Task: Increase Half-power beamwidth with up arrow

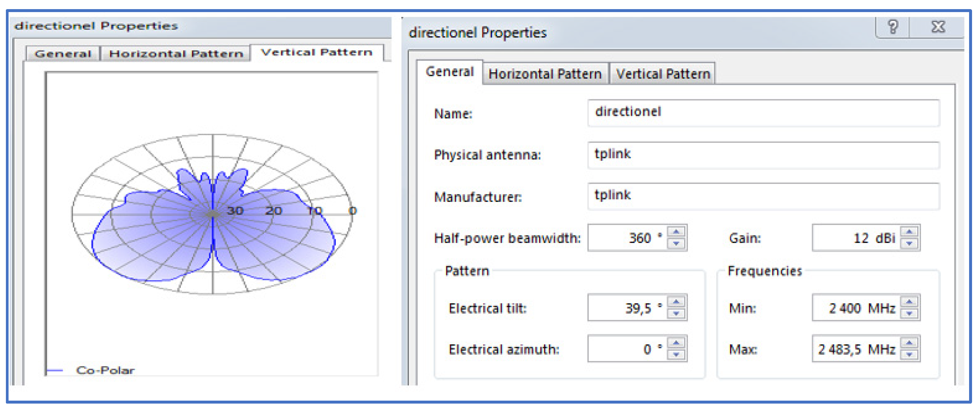Action: (x=676, y=232)
